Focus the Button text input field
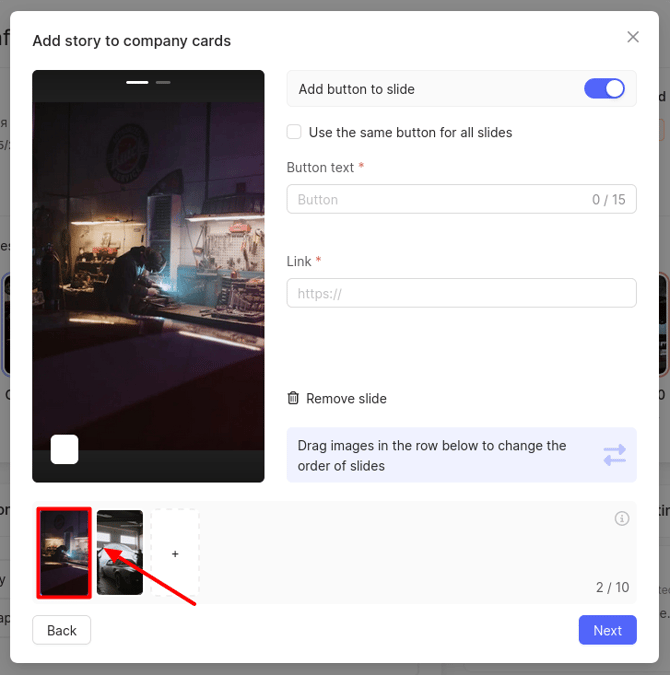Image resolution: width=670 pixels, height=675 pixels. 440,199
